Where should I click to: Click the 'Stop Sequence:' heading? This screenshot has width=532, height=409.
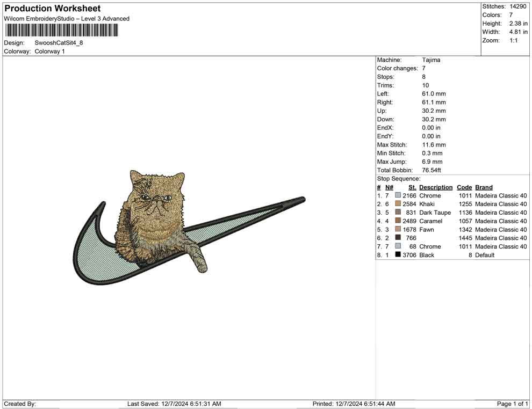pyautogui.click(x=399, y=179)
